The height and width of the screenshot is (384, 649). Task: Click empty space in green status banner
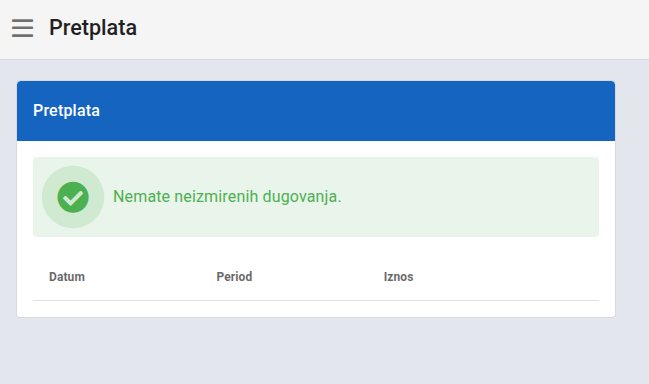[468, 197]
